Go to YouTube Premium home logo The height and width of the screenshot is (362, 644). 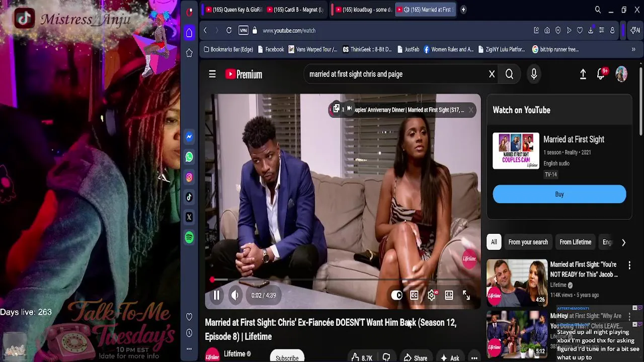pos(244,74)
